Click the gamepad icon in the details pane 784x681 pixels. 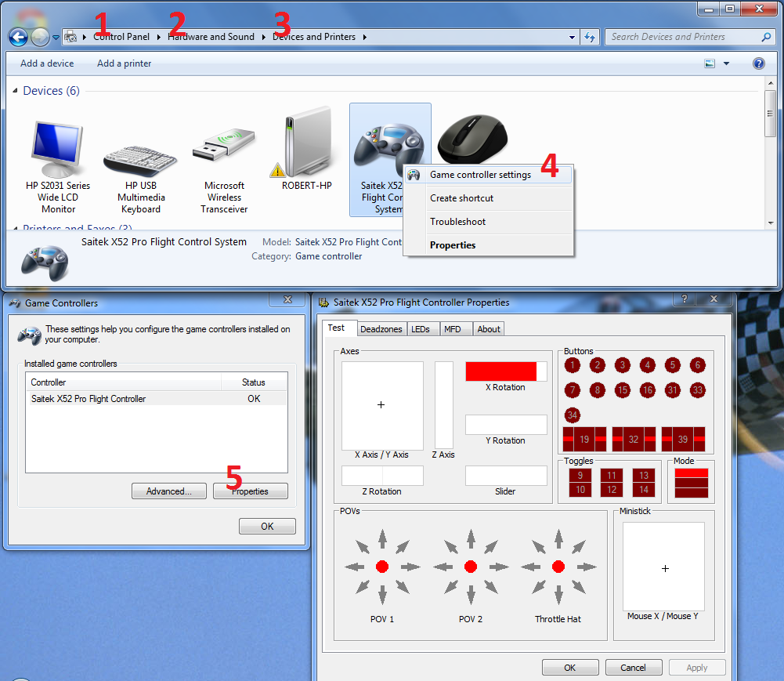click(x=45, y=263)
